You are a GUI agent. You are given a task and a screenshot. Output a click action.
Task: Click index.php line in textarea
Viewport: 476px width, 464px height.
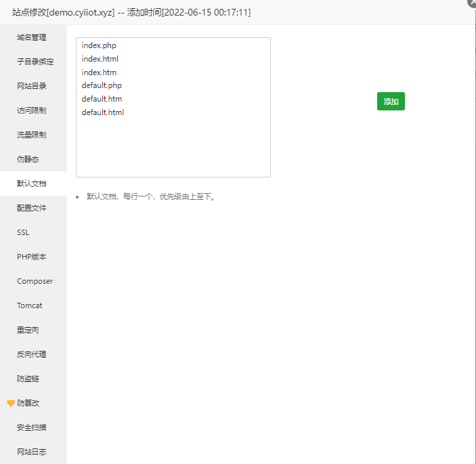click(x=99, y=45)
